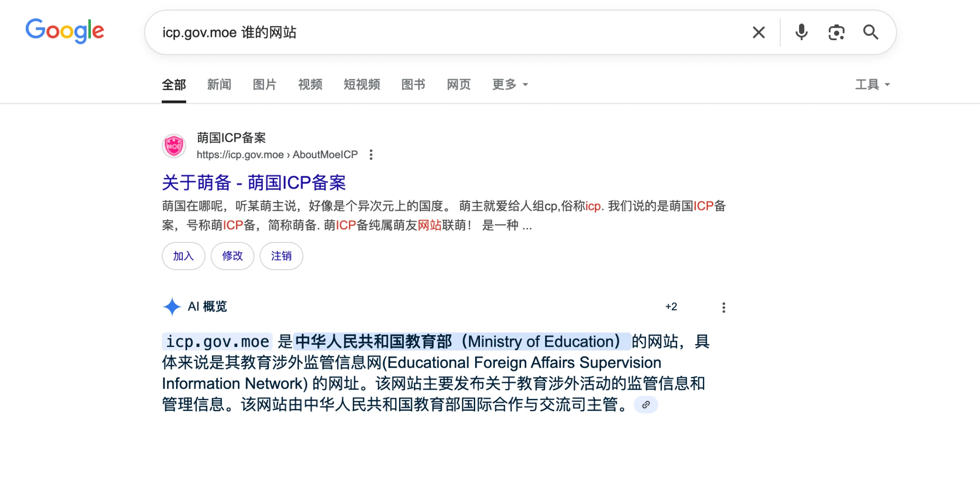Screen dimensions: 980x492
Task: Open Google Lens image search
Action: pos(836,33)
